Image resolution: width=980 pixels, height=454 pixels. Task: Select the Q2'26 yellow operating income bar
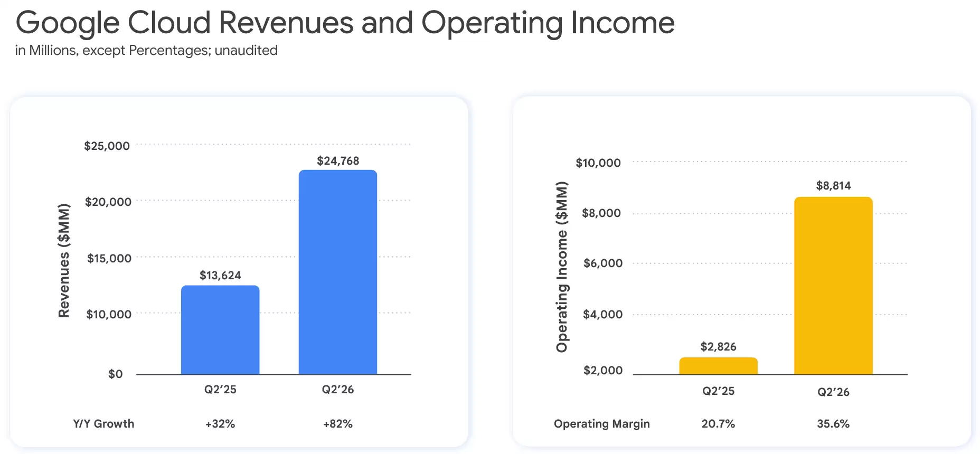833,286
